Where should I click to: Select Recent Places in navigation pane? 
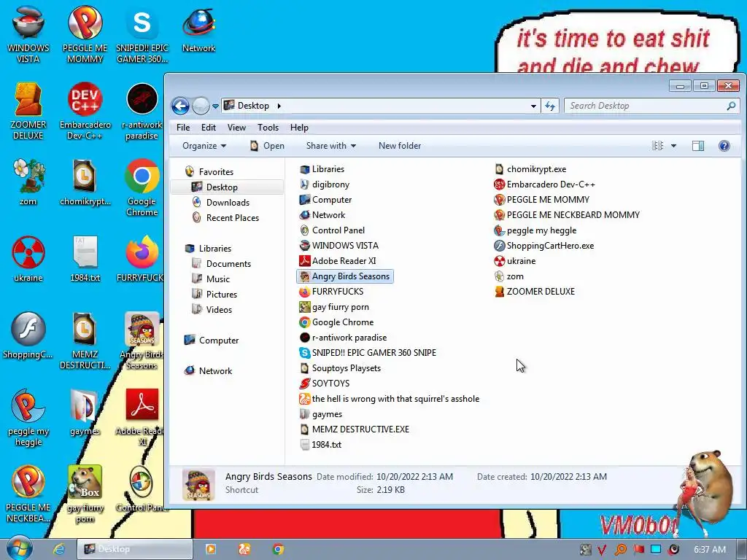coord(226,217)
